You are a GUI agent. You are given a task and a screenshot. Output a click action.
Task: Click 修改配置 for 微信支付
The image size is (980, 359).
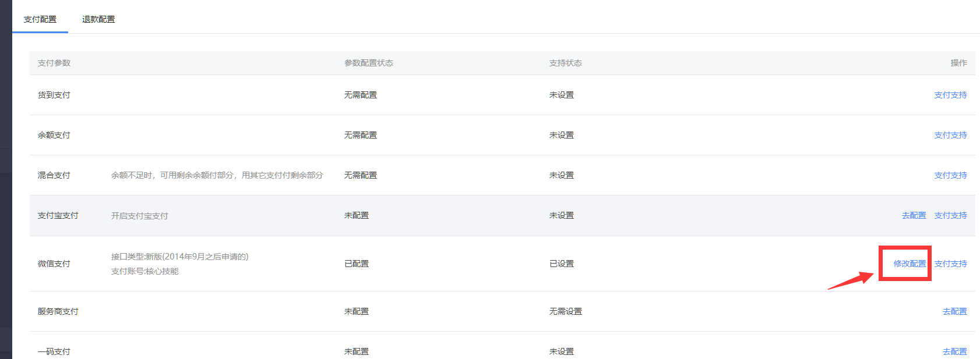[910, 264]
